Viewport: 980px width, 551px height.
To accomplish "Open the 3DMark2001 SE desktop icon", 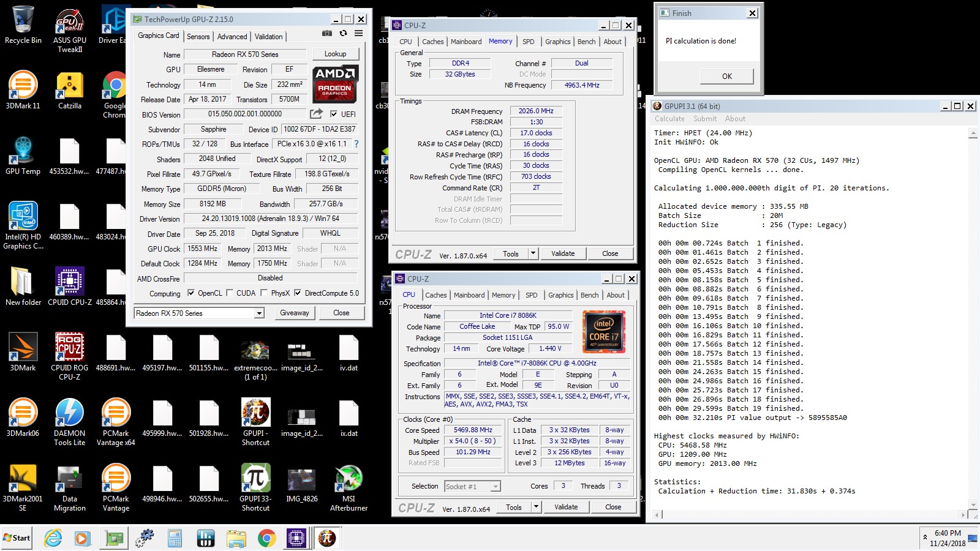I will [x=23, y=487].
